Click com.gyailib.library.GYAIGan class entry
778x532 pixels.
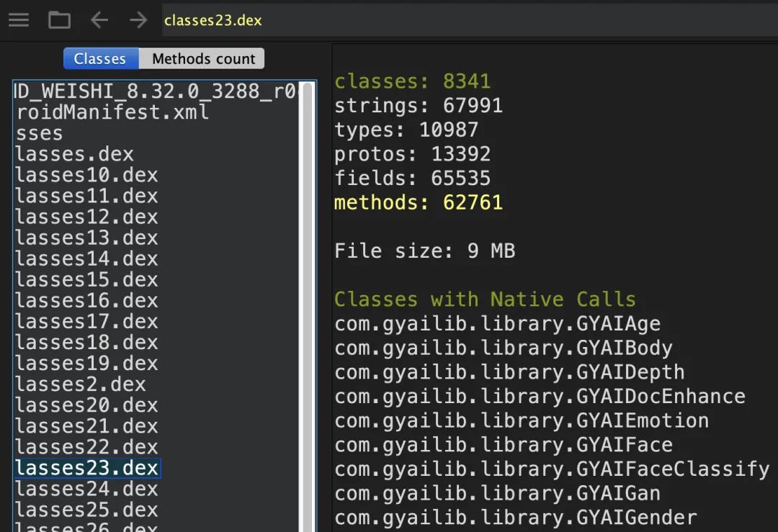(497, 493)
